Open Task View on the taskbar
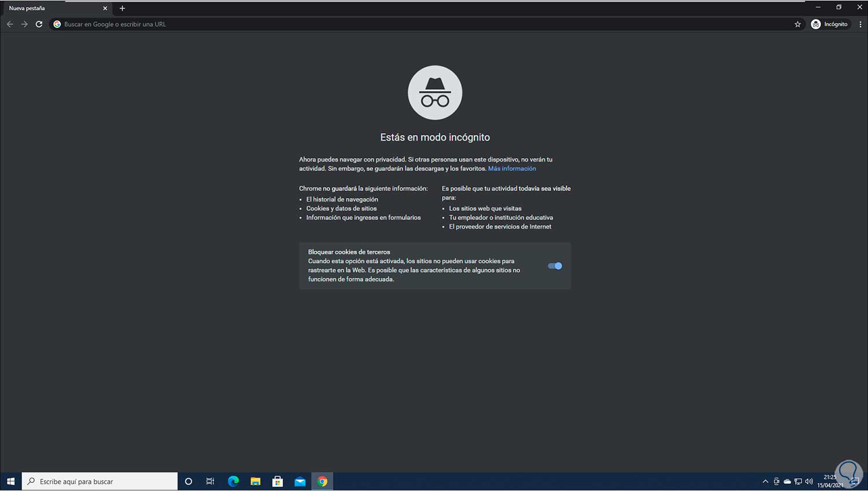 click(x=210, y=481)
